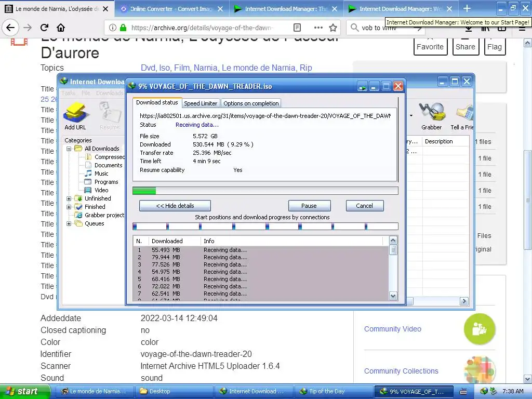Reload the archive.org page
This screenshot has width=532, height=399.
tap(44, 28)
